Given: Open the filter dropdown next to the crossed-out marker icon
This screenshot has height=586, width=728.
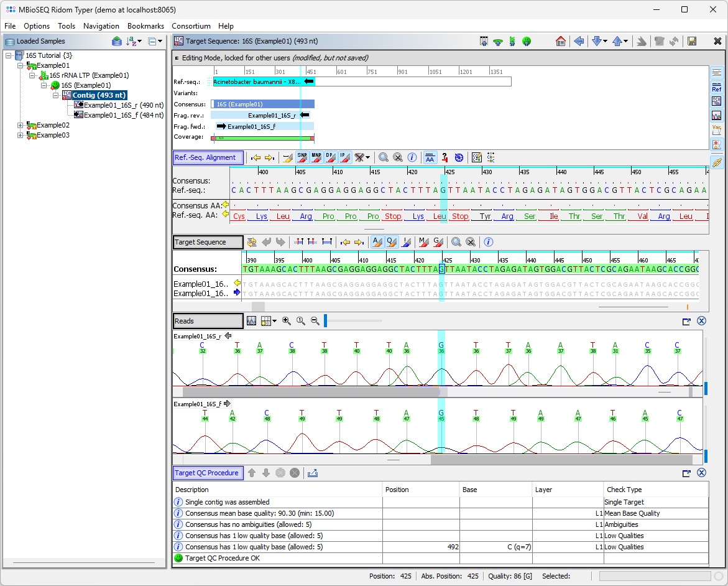Looking at the screenshot, I should pyautogui.click(x=368, y=157).
